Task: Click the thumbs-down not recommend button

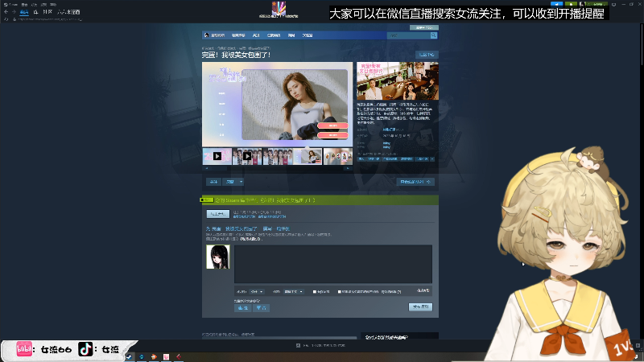Action: pyautogui.click(x=261, y=308)
